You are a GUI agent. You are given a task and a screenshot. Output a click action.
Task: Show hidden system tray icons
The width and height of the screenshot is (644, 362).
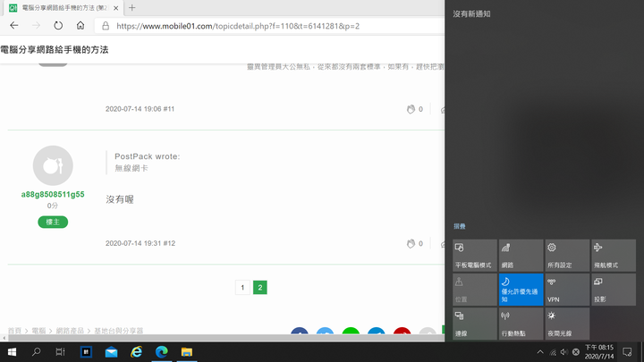pos(540,352)
